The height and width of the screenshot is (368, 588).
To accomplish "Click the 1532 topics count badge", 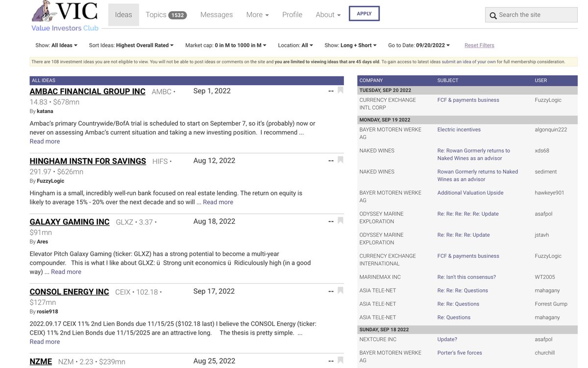I will pos(177,15).
